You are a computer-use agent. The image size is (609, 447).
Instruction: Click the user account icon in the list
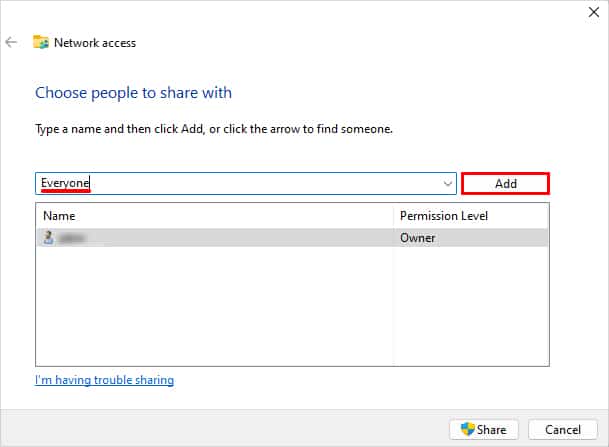[x=49, y=237]
